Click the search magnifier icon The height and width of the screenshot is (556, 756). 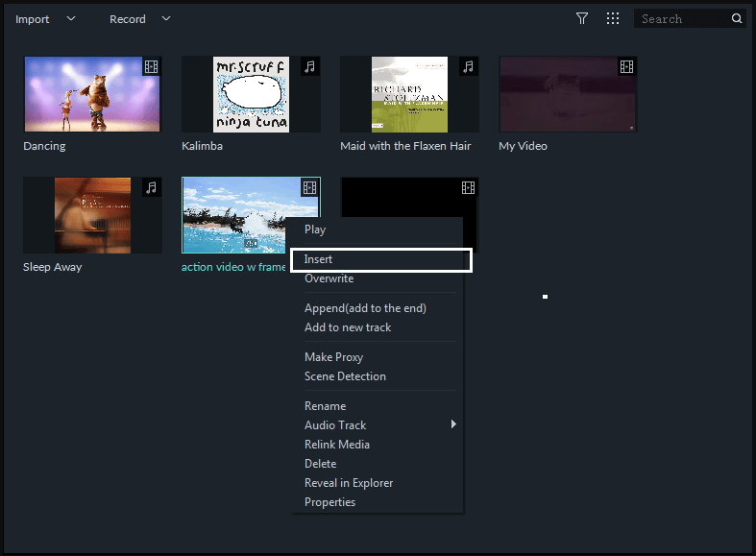point(736,19)
